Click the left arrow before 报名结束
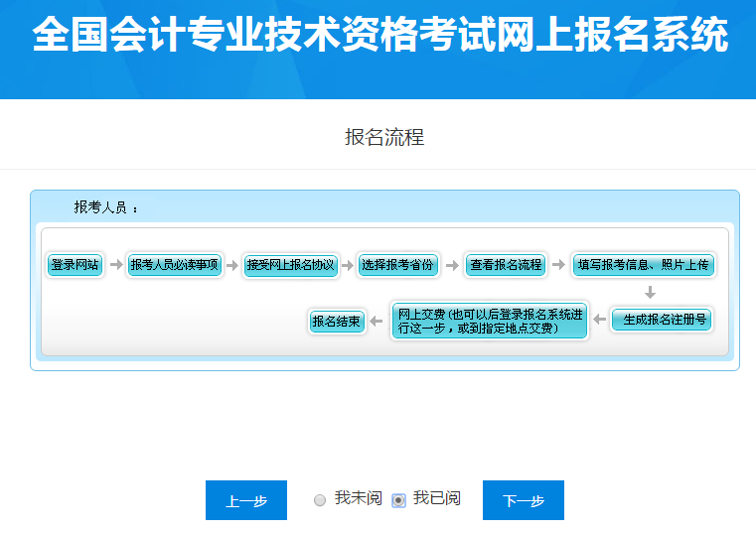 378,321
